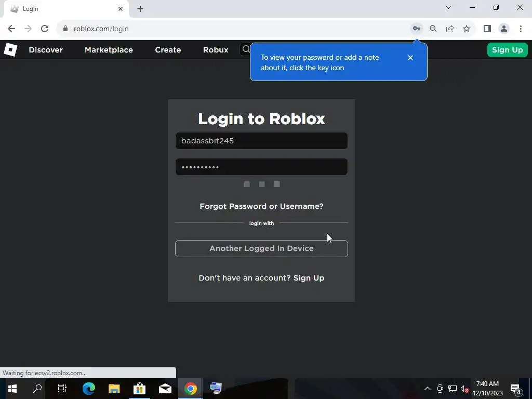Click the browser forward arrow
This screenshot has height=399, width=532.
(x=28, y=29)
